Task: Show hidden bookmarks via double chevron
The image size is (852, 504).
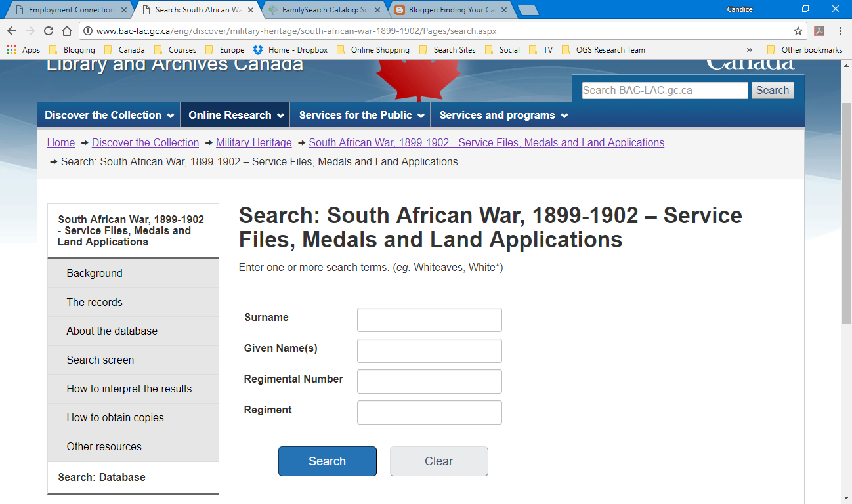Action: (x=750, y=50)
